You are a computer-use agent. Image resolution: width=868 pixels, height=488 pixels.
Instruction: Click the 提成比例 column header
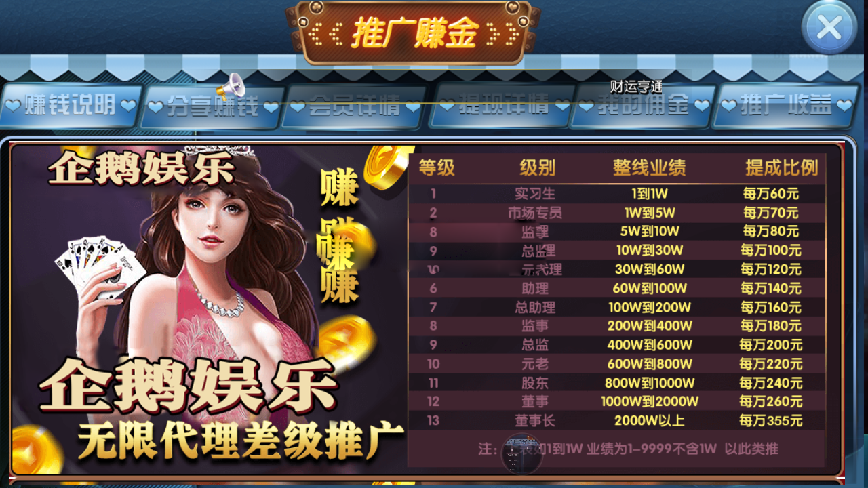coord(782,167)
